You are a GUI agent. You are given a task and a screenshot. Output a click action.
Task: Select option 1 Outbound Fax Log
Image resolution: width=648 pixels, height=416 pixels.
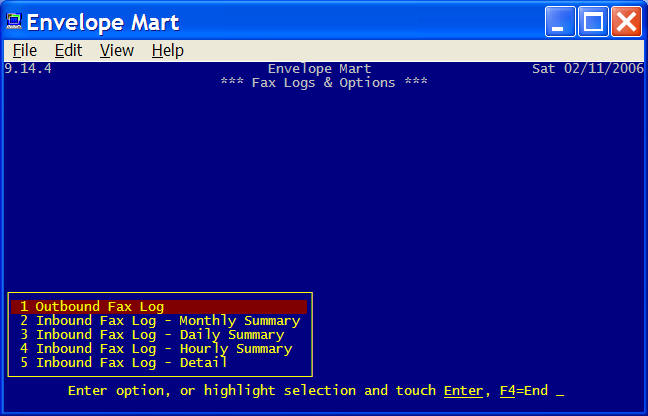[x=92, y=307]
